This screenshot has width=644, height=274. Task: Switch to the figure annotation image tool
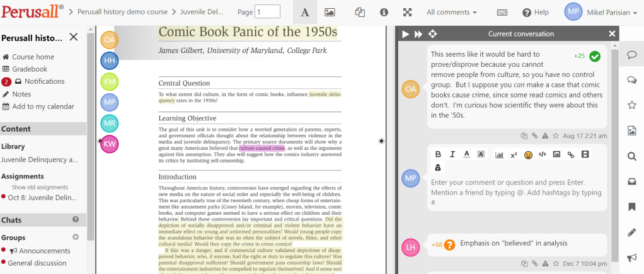330,12
